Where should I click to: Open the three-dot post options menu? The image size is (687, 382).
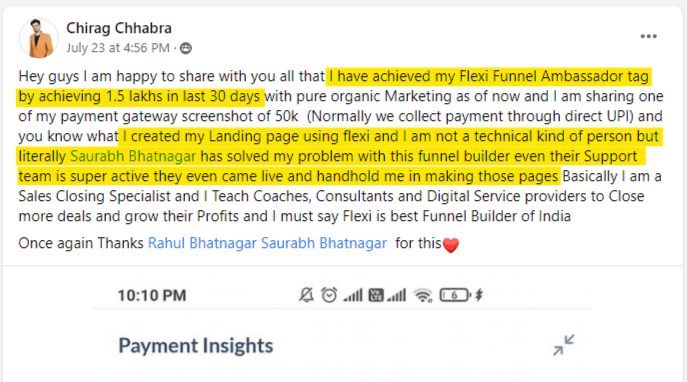pyautogui.click(x=648, y=36)
